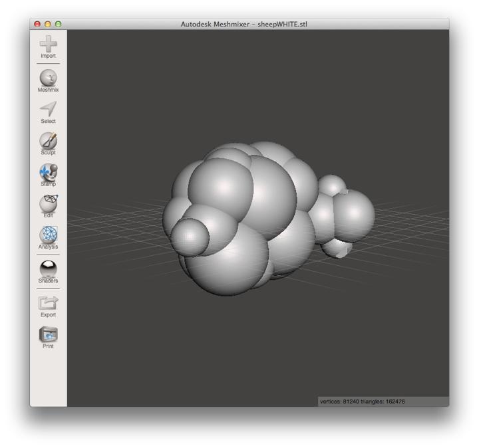Activate the Stamp tool
Screen dimensions: 479x448
48,173
